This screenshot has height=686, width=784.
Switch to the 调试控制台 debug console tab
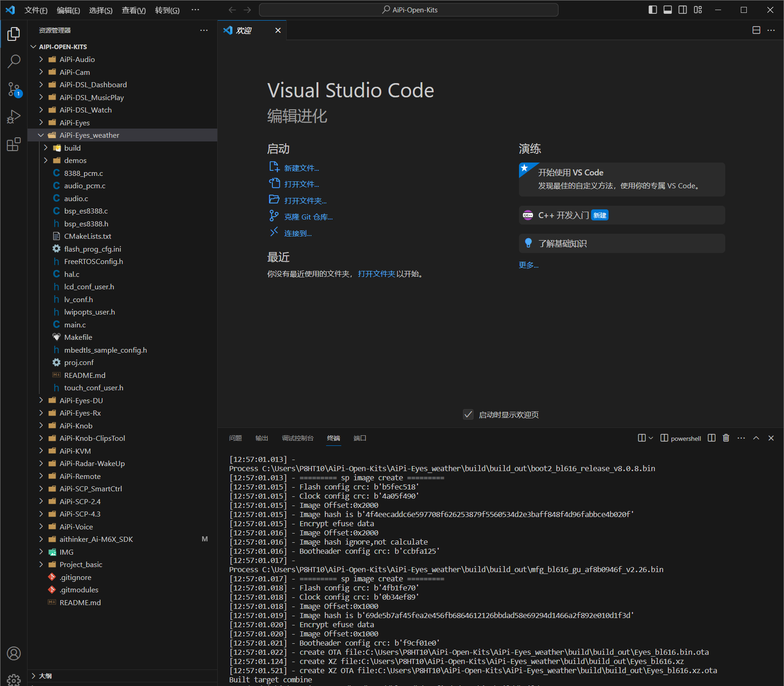click(298, 438)
